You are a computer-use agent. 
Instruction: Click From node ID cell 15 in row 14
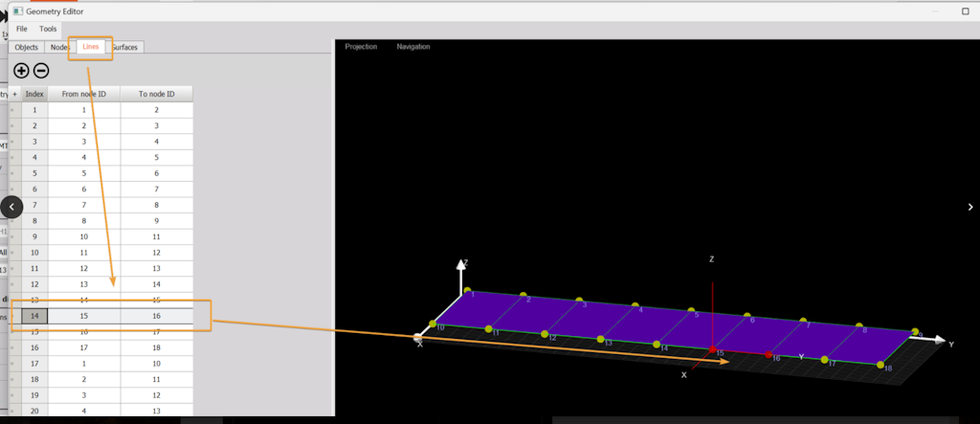pyautogui.click(x=84, y=317)
